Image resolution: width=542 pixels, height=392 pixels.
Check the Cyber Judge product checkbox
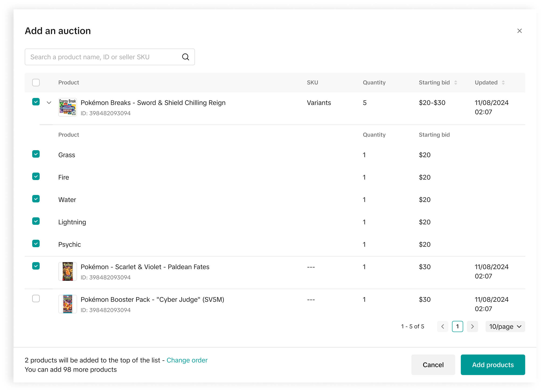36,299
